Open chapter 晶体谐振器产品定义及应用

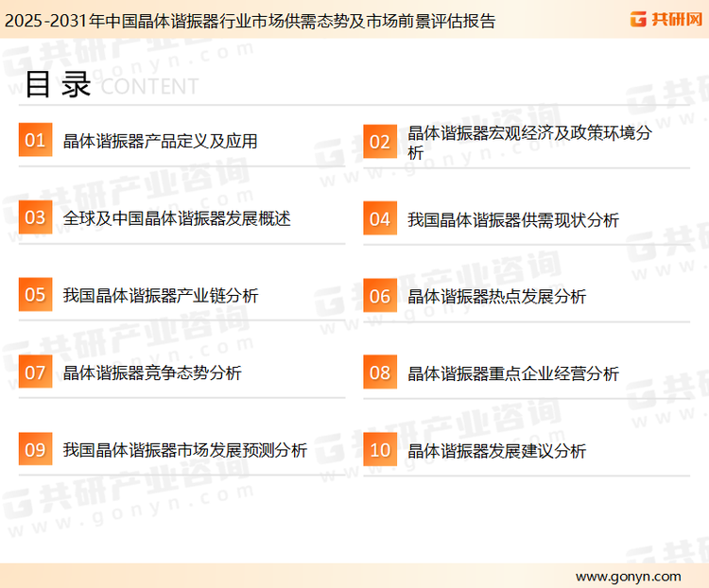coord(160,141)
